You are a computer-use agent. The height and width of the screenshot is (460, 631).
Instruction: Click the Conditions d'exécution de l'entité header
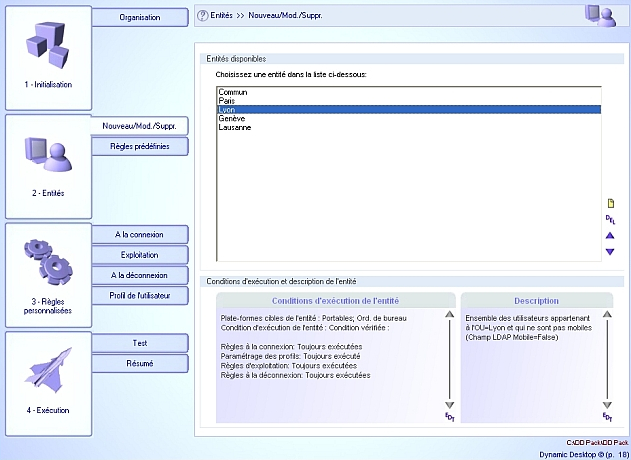(336, 301)
